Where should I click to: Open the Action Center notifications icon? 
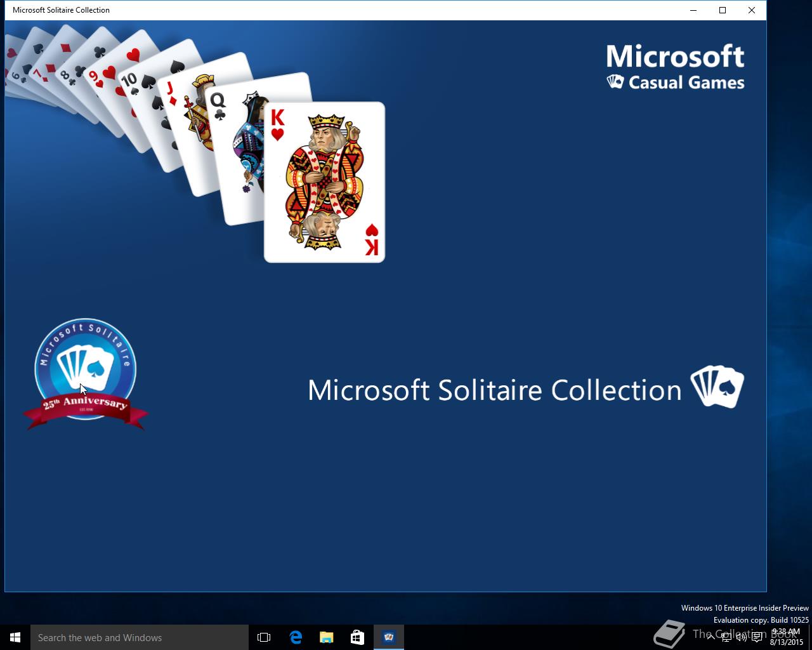coord(757,637)
